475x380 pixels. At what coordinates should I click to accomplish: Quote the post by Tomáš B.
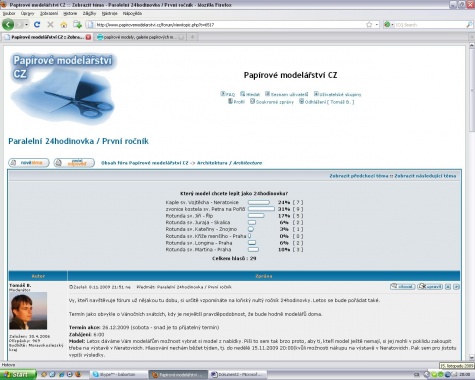click(x=402, y=287)
